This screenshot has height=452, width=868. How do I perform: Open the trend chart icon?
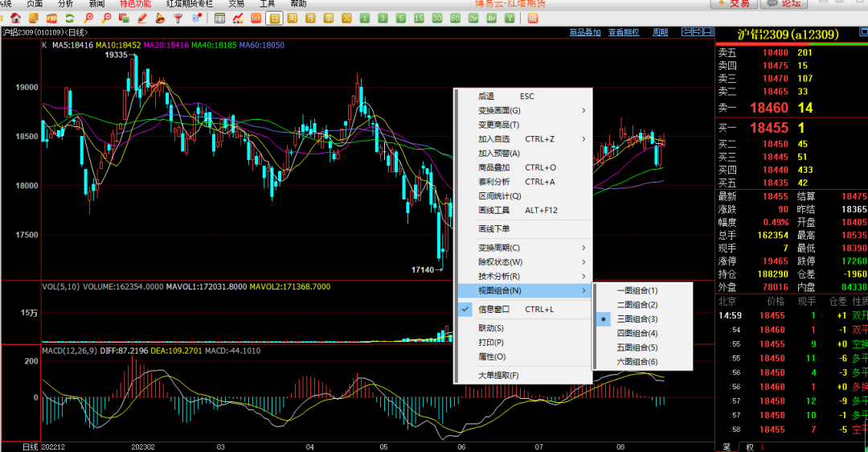[238, 18]
